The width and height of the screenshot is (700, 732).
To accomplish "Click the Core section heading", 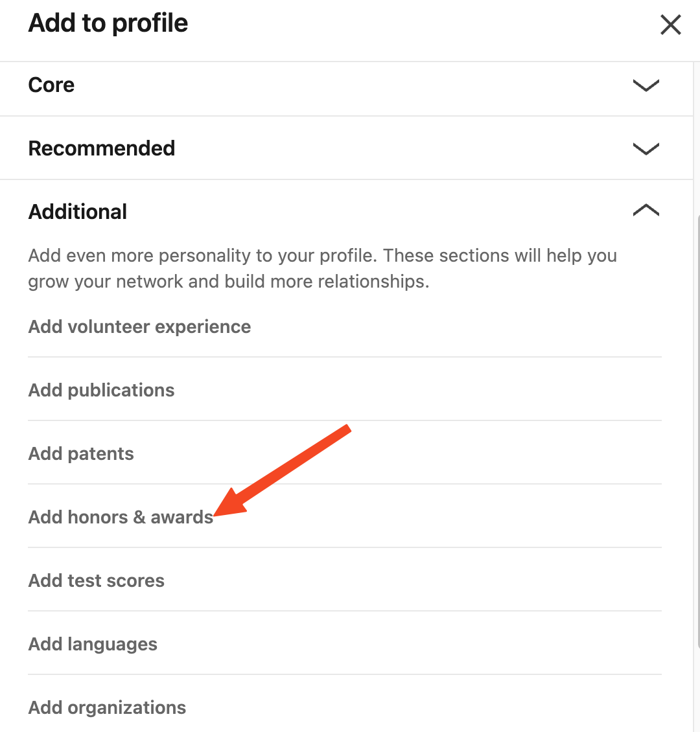I will coord(52,85).
